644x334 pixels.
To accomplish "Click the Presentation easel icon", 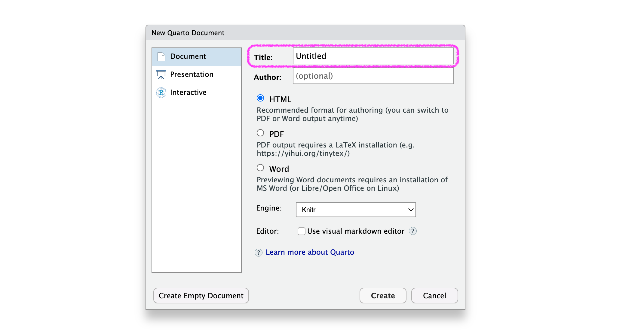I will (161, 74).
